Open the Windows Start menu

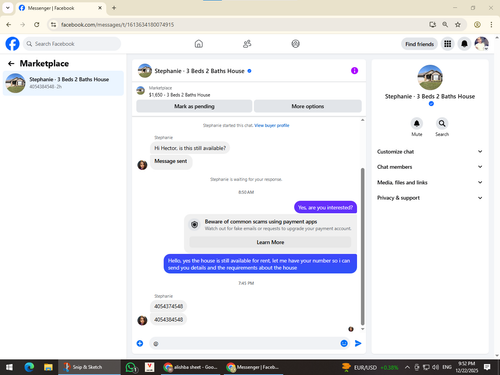pyautogui.click(x=9, y=367)
